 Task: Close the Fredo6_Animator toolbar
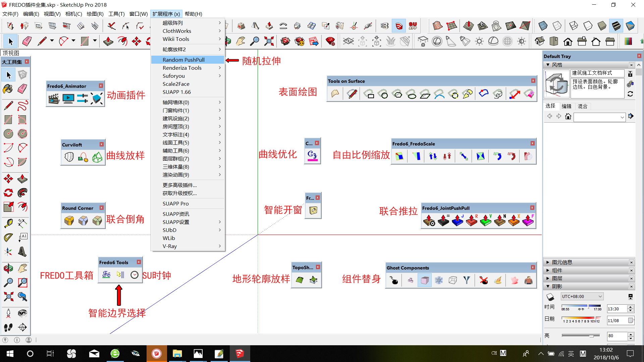[101, 86]
